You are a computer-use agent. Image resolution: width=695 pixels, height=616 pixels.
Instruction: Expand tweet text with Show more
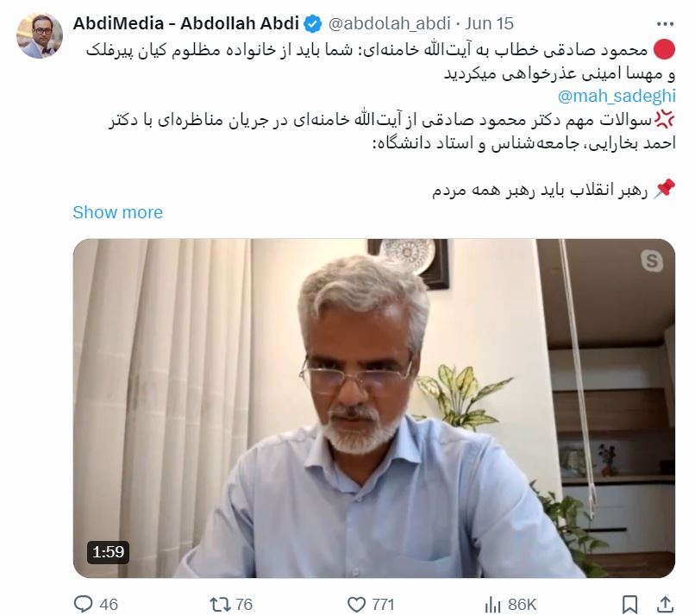point(117,212)
